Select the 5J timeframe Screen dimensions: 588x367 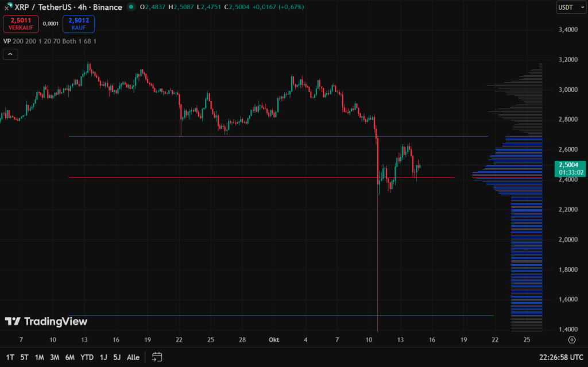coord(118,357)
